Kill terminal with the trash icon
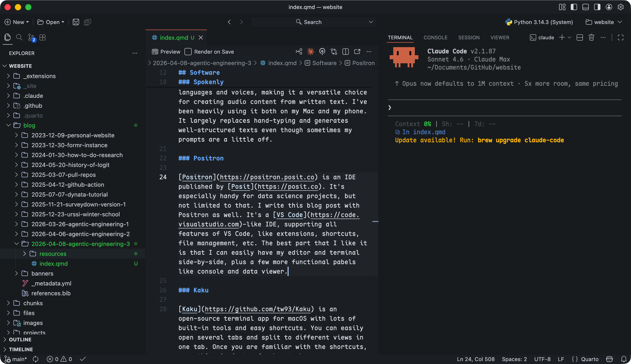This screenshot has height=364, width=631. (591, 37)
